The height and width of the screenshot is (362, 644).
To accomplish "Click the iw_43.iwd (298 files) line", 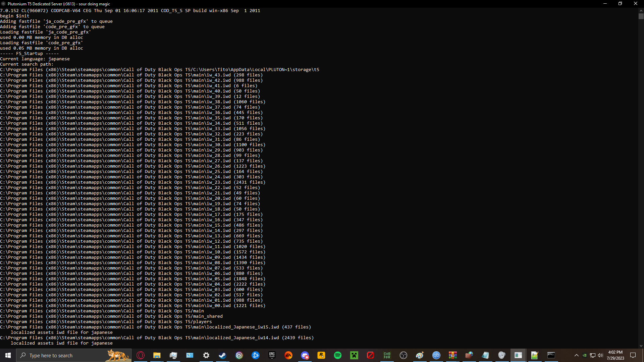I will tap(131, 75).
